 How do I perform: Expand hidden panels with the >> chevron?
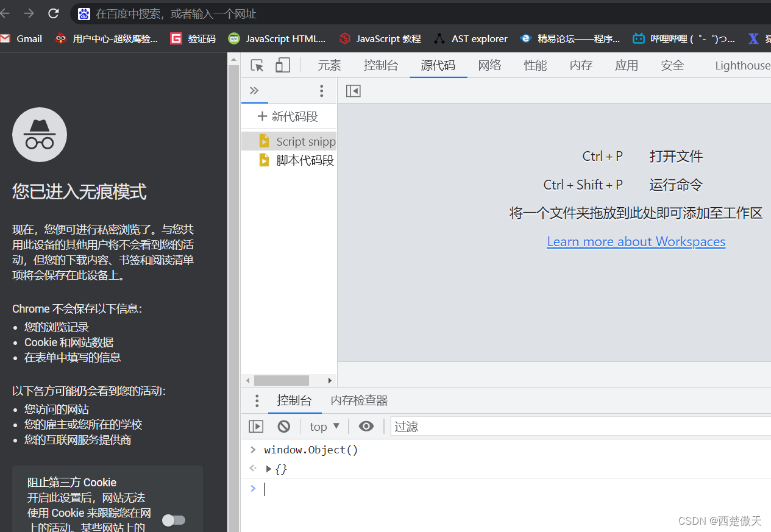(255, 90)
